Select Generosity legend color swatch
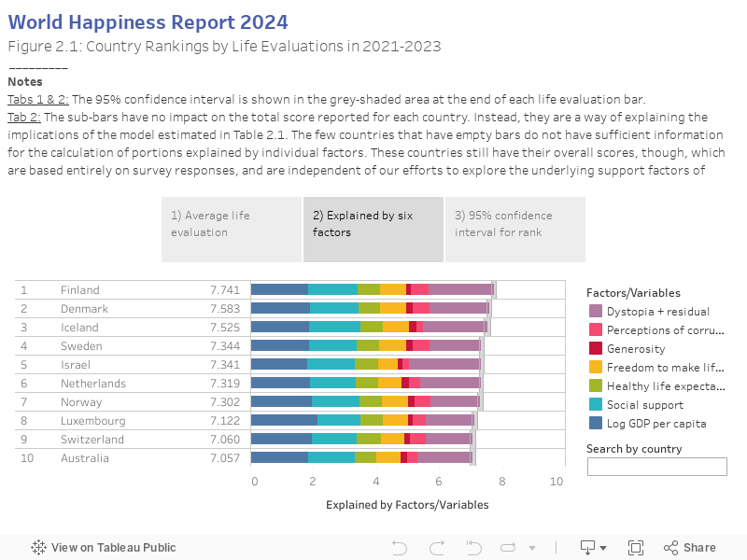This screenshot has height=560, width=747. 596,348
